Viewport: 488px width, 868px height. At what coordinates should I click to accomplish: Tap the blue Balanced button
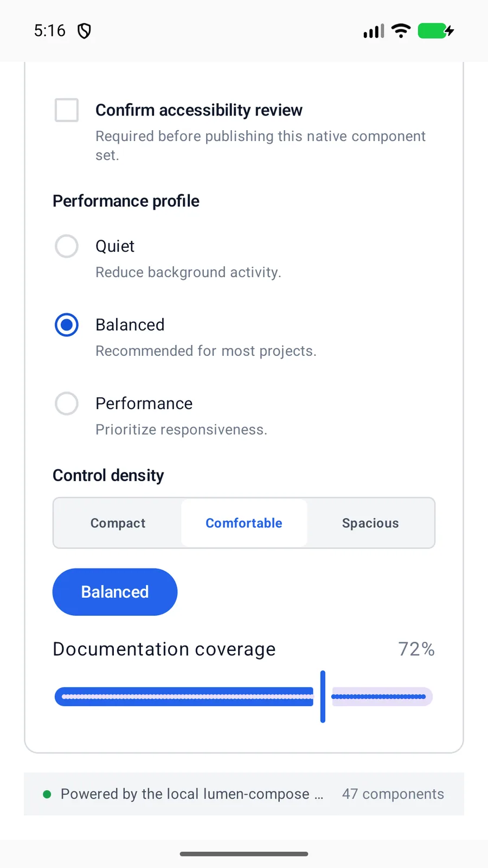(x=115, y=592)
